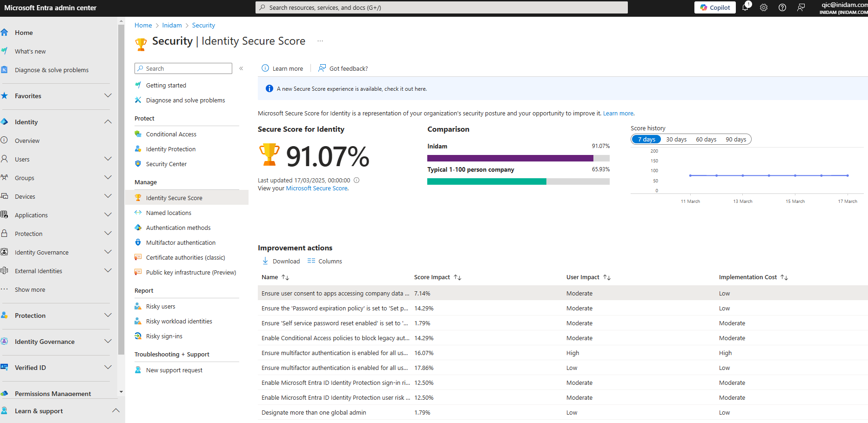The image size is (868, 423).
Task: Open Identity Protection from the Protect section
Action: pos(170,149)
